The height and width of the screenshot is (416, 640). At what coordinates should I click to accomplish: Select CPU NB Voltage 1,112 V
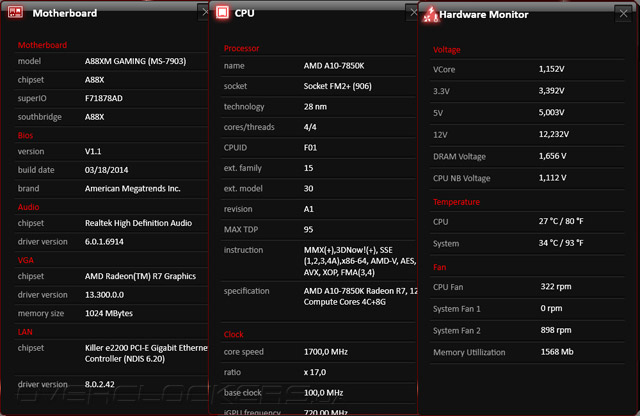click(x=552, y=178)
